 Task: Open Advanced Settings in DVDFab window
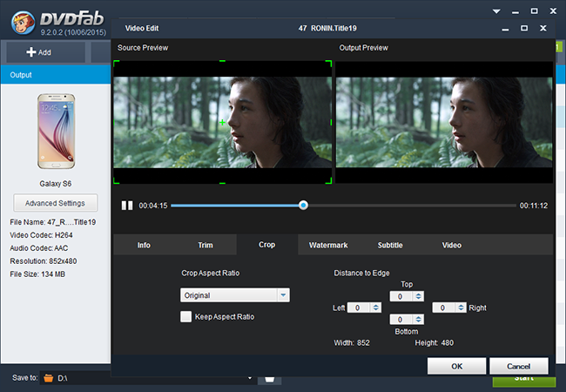point(55,203)
